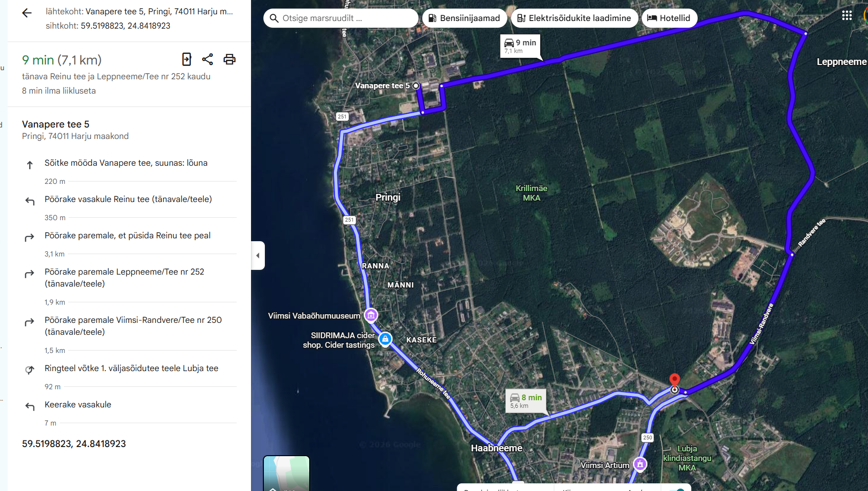Viewport: 868px width, 491px height.
Task: Print the directions using printer icon
Action: coord(230,59)
